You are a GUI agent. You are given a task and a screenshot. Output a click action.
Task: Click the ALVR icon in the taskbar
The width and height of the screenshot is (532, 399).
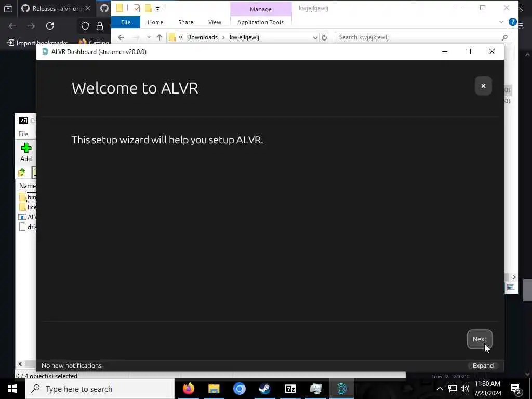(341, 389)
